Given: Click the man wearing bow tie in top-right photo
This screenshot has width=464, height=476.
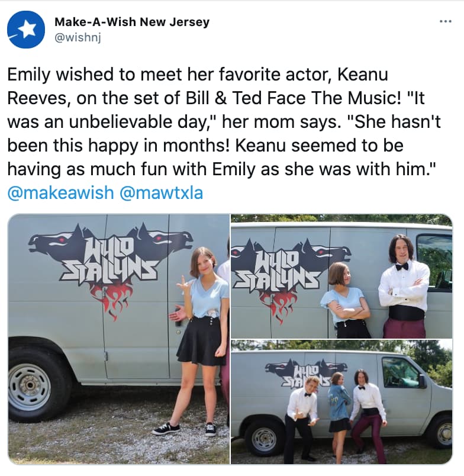Looking at the screenshot, I should click(403, 287).
